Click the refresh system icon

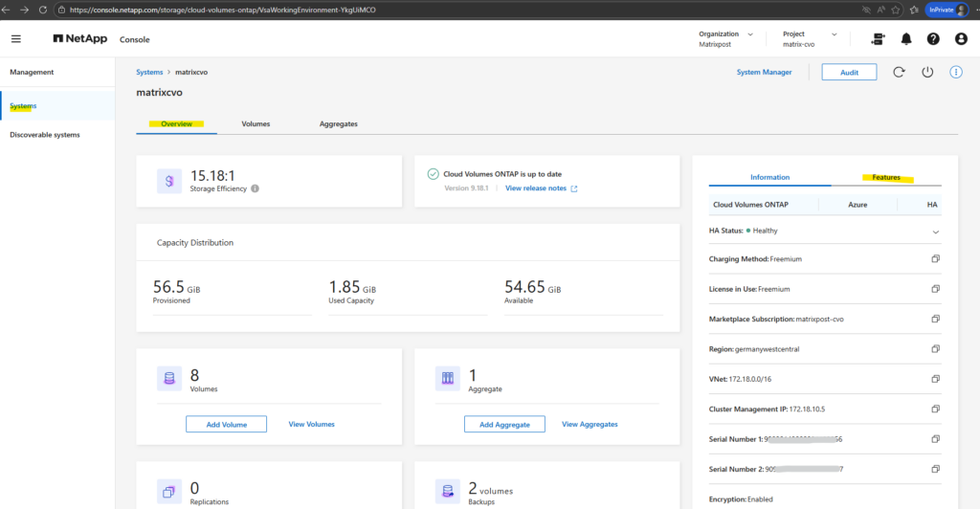tap(898, 73)
